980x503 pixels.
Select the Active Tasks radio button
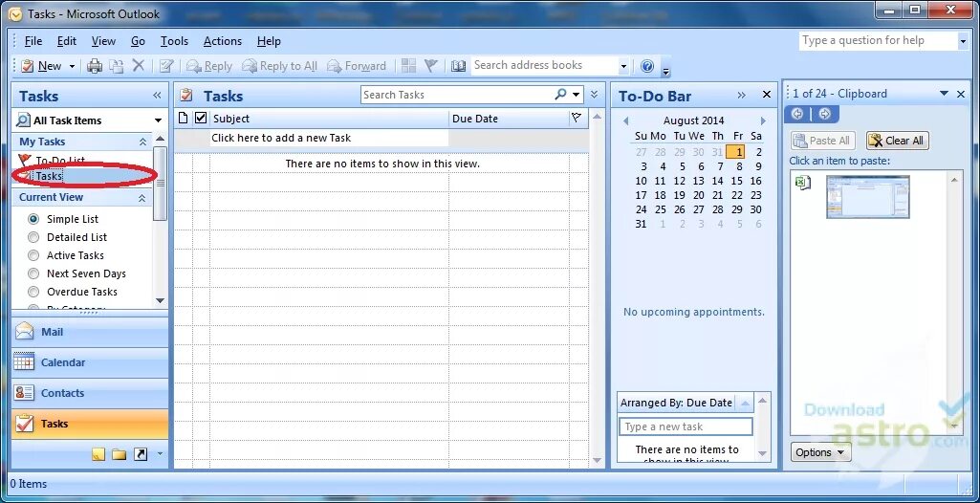click(33, 255)
